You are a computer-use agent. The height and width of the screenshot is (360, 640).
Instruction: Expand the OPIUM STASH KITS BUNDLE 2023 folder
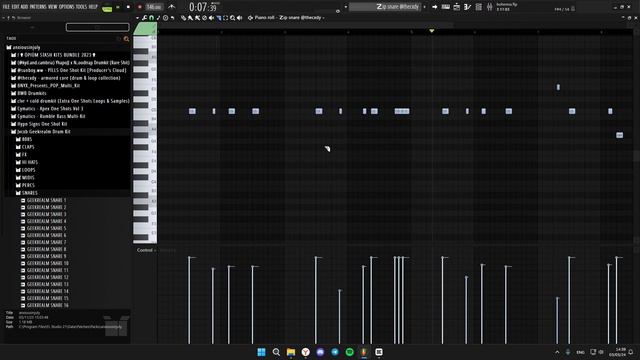53,55
